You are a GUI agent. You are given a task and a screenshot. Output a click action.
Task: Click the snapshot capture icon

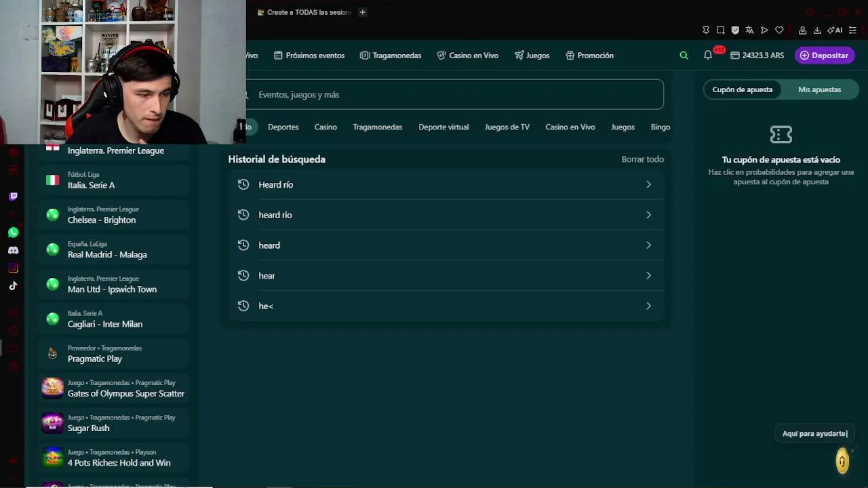[x=720, y=30]
